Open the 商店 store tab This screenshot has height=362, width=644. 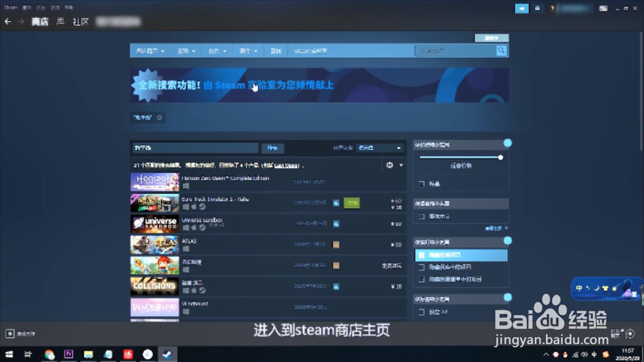(40, 22)
